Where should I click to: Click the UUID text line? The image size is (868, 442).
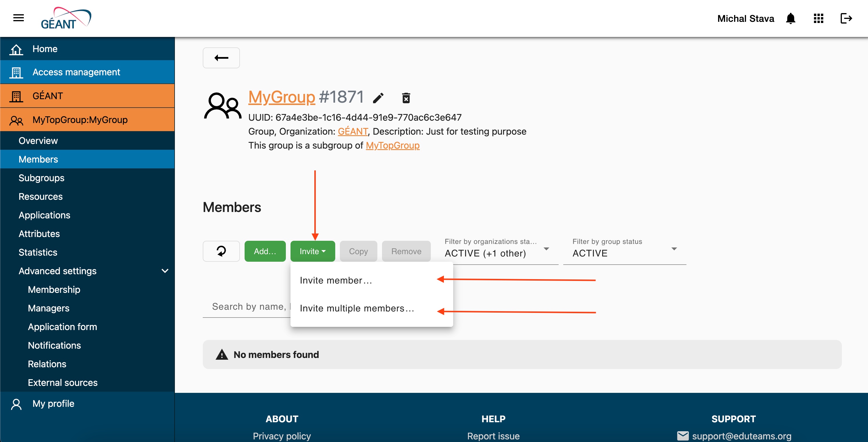pyautogui.click(x=355, y=117)
